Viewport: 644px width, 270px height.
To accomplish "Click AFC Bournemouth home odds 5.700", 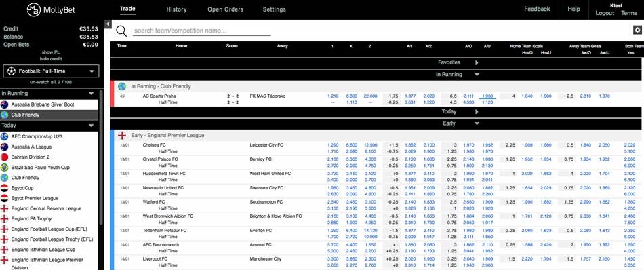I will click(332, 245).
